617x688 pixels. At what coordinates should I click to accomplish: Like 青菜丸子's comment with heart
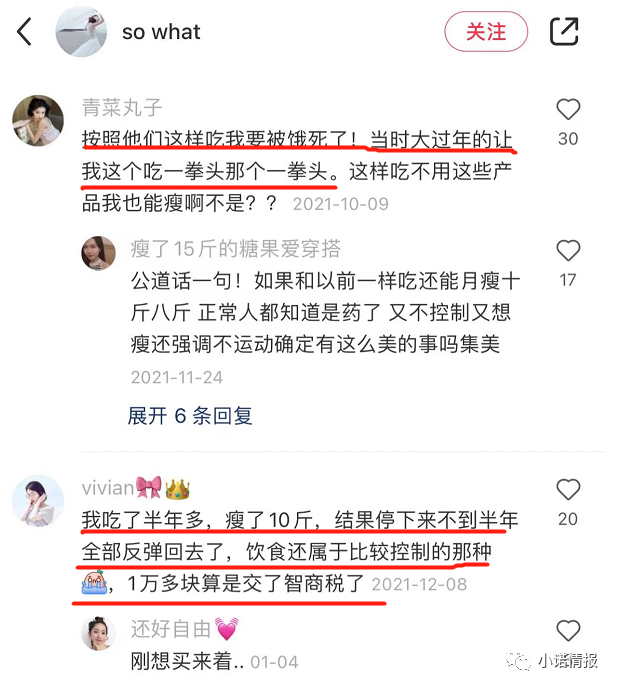(568, 109)
